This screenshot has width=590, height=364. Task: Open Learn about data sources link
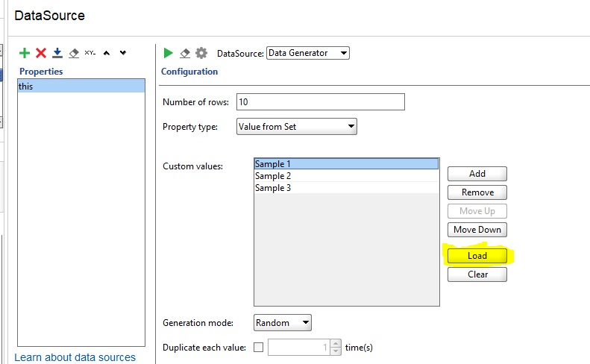pos(75,357)
